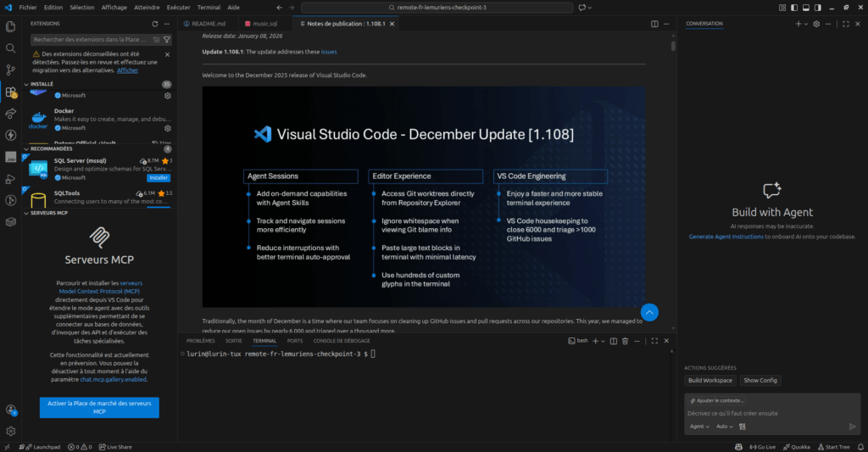Switch to the CONSOLE DE DÉBOGAGE tab
This screenshot has width=868, height=452.
coord(342,341)
